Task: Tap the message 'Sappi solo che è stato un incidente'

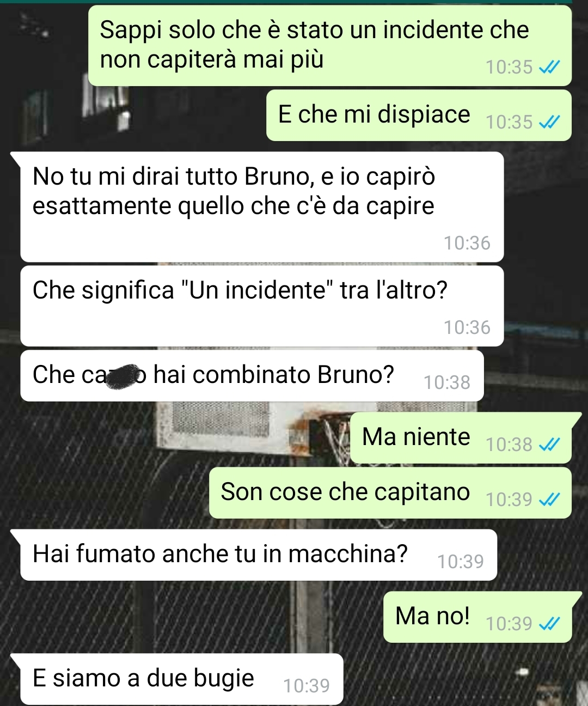Action: click(x=330, y=45)
